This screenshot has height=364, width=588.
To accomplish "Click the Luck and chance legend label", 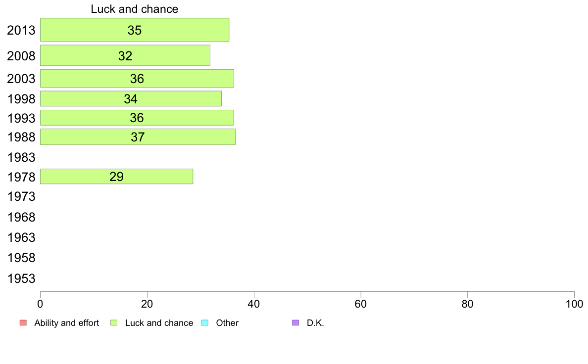I will click(159, 323).
